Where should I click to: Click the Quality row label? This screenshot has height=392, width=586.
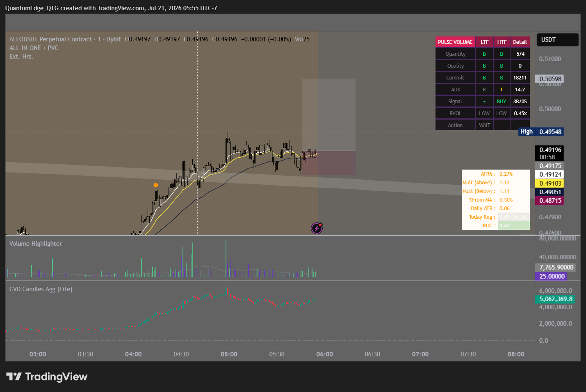(x=456, y=66)
